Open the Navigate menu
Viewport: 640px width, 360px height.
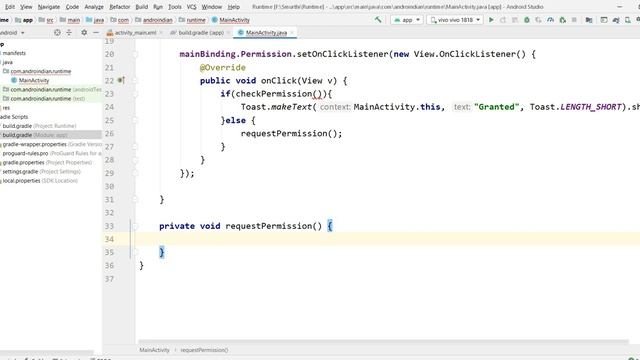click(x=49, y=7)
